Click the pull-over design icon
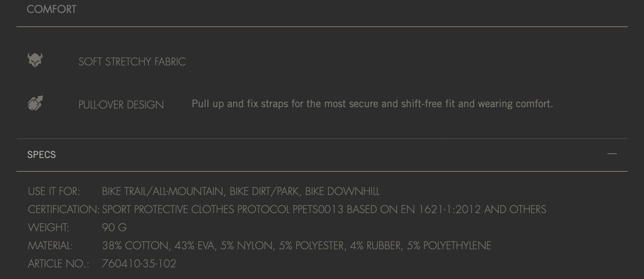Screen dimensions: 644x279 [35, 103]
